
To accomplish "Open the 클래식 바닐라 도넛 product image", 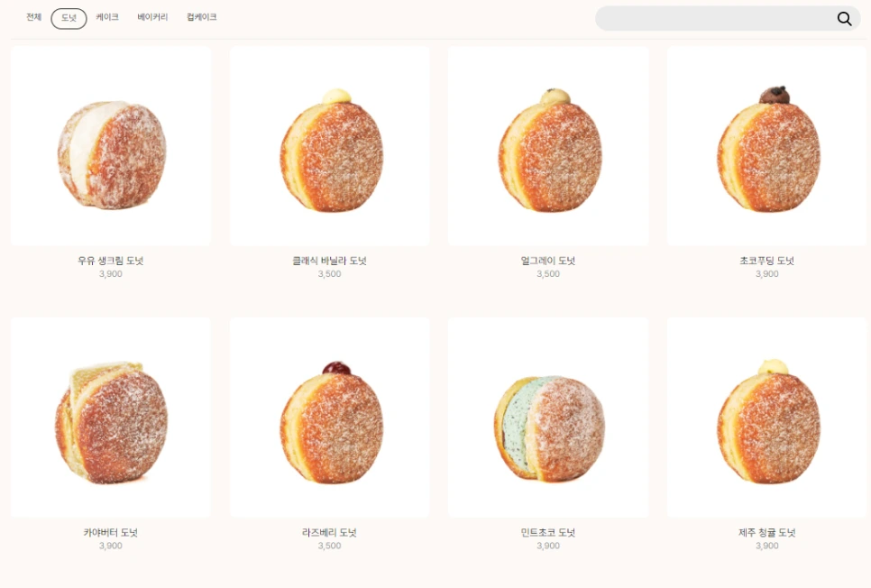I will [329, 146].
